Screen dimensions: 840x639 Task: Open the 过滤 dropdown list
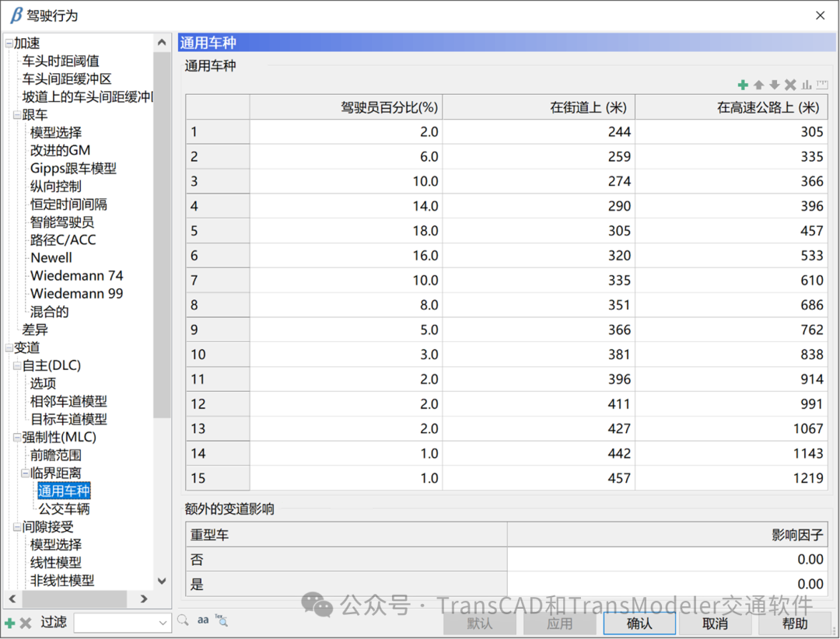[163, 623]
